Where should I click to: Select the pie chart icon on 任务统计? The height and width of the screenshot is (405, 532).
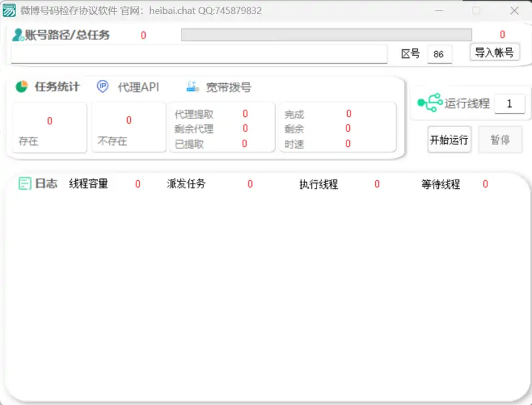click(22, 85)
